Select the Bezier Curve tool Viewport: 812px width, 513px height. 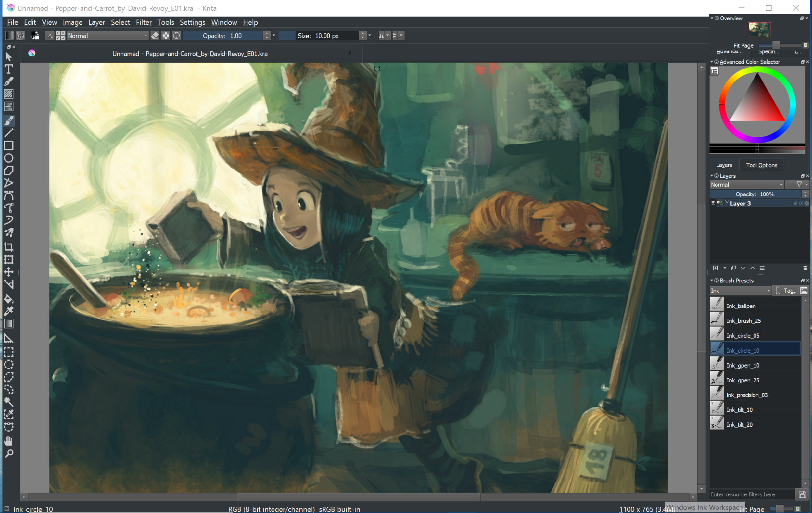8,195
